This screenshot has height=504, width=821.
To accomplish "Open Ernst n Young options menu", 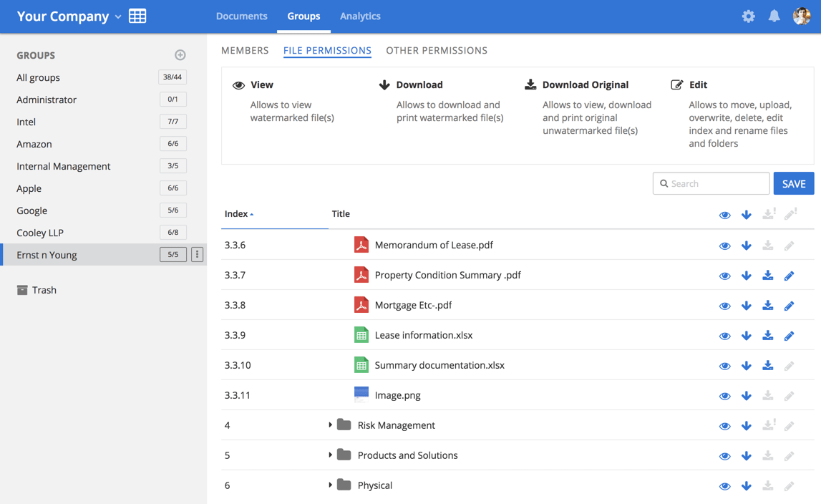I will (198, 255).
